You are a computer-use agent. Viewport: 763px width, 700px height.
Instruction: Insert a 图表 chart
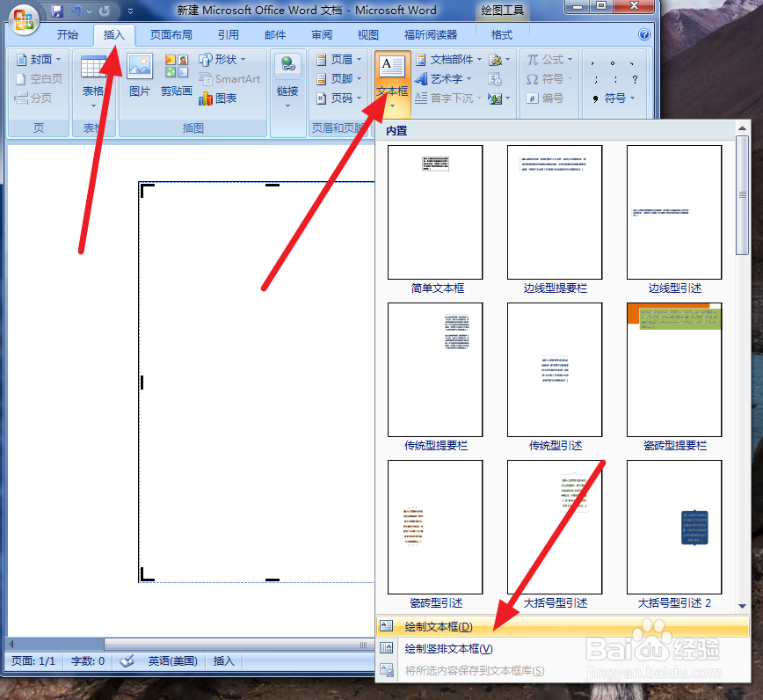pyautogui.click(x=217, y=98)
